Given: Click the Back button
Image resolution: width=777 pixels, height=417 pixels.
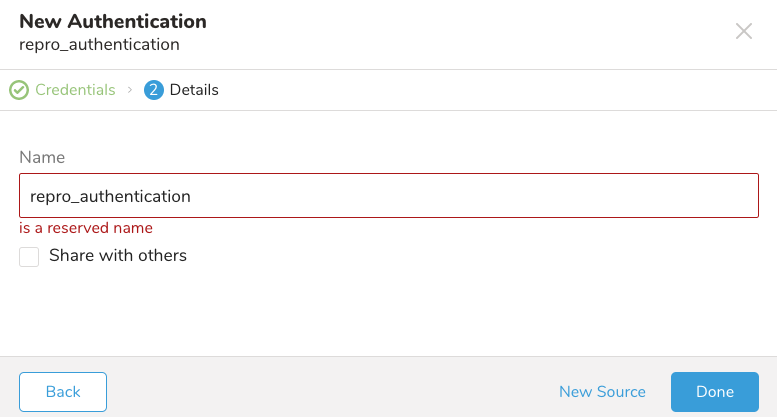Looking at the screenshot, I should [63, 392].
